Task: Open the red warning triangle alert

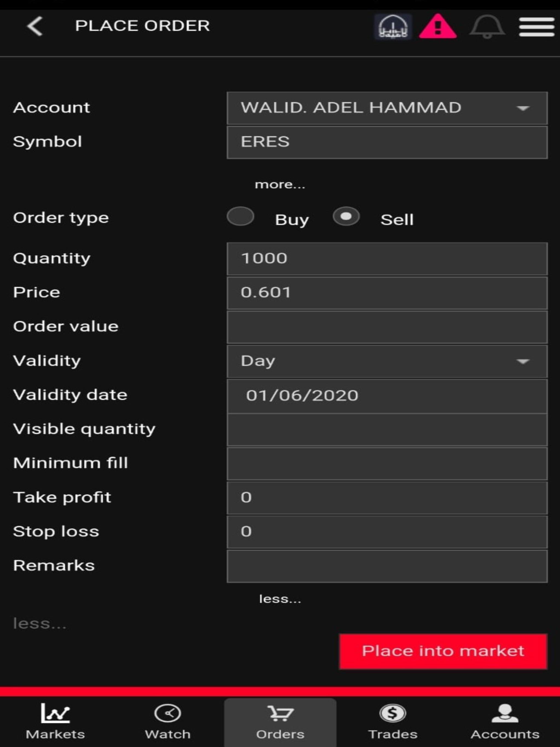Action: coord(438,26)
